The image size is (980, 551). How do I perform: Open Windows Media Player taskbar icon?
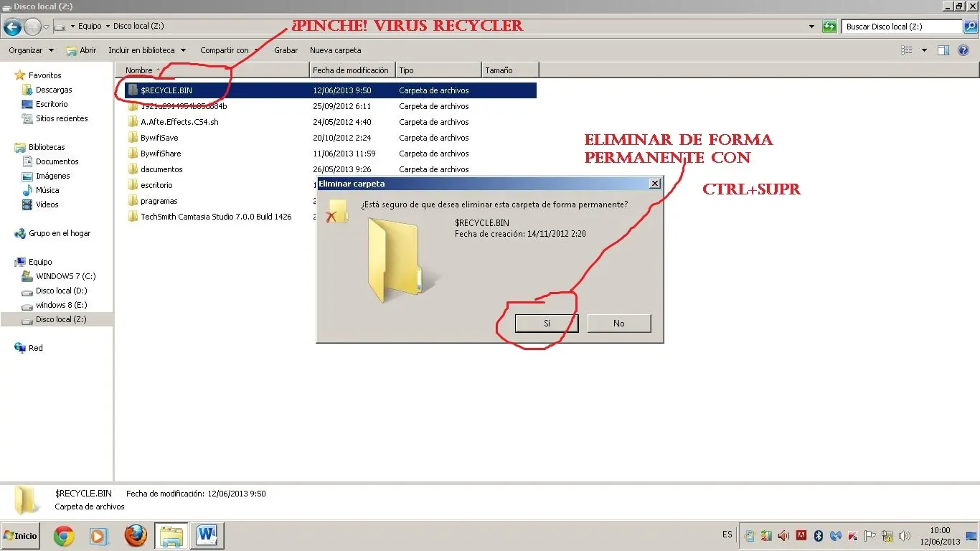click(x=99, y=536)
